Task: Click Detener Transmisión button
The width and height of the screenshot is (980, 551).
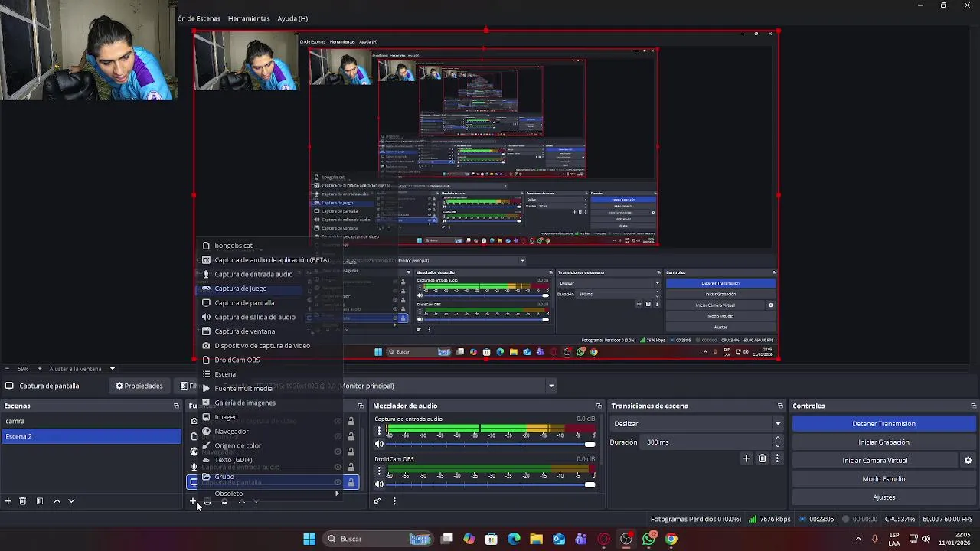Action: pyautogui.click(x=884, y=424)
